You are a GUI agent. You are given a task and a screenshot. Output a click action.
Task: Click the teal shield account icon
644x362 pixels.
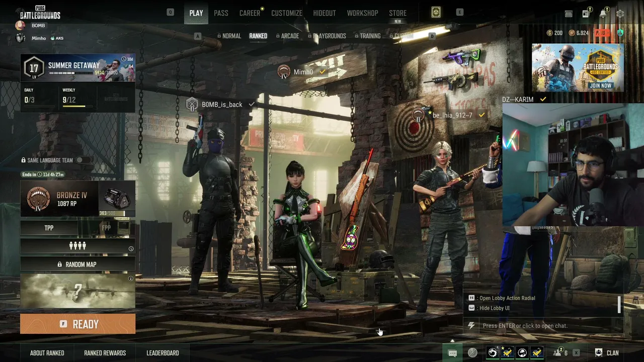tap(620, 33)
